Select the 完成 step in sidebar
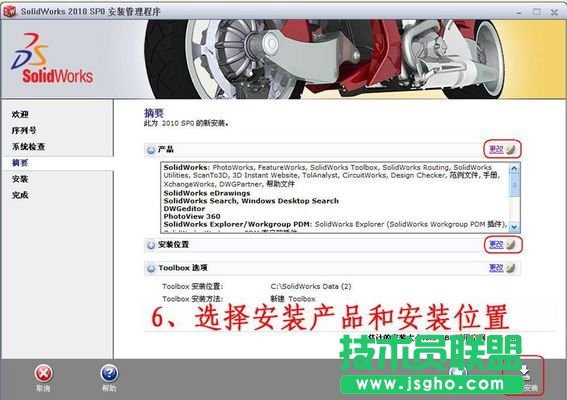 20,195
